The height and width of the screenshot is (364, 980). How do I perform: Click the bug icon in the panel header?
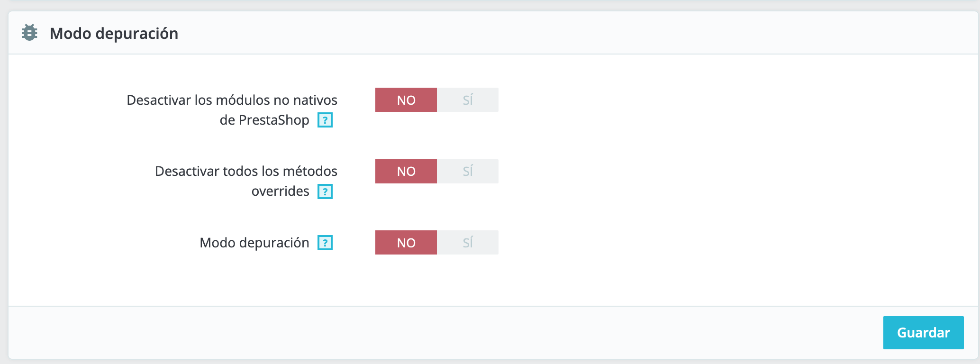point(29,33)
